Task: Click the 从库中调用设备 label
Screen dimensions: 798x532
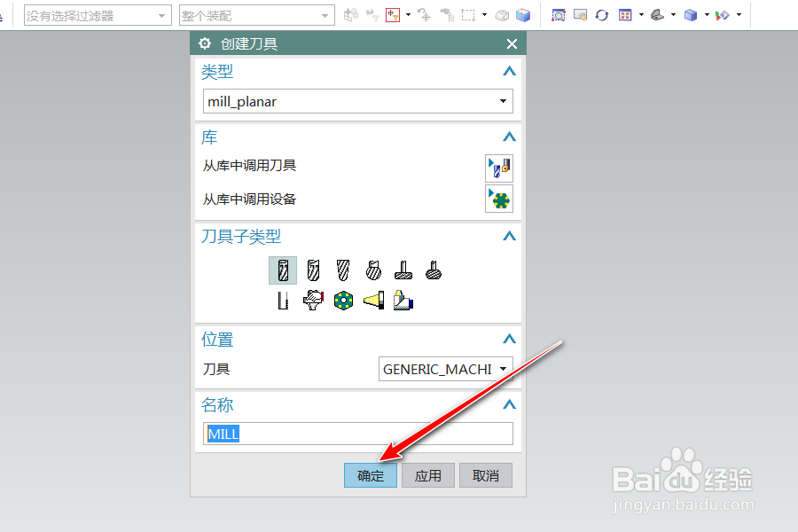Action: click(x=249, y=199)
